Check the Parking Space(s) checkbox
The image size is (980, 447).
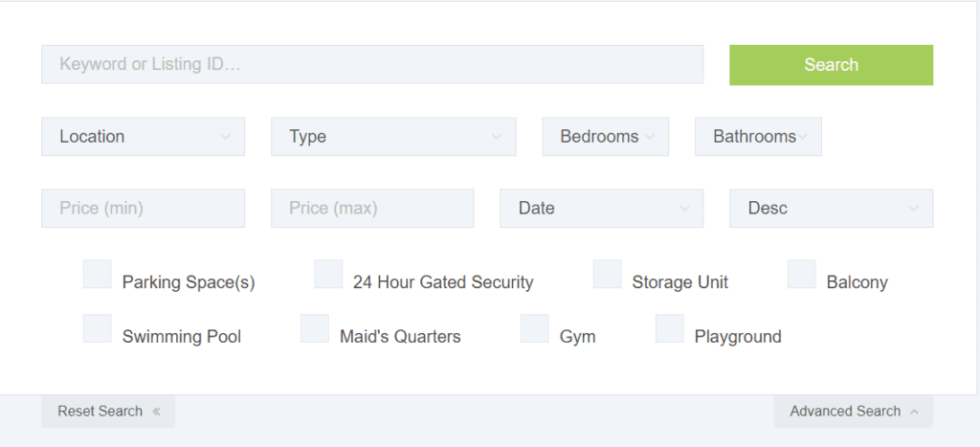coord(97,274)
